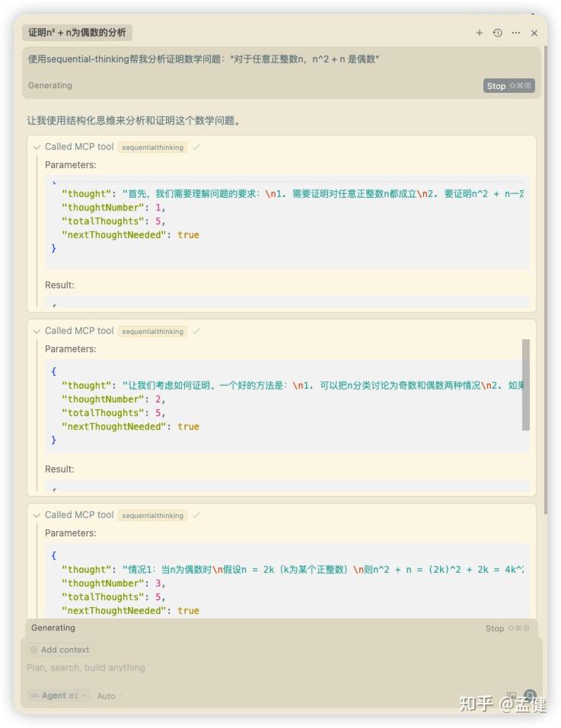
Task: Click the checkmark on the second MCP tool call
Action: pyautogui.click(x=196, y=331)
